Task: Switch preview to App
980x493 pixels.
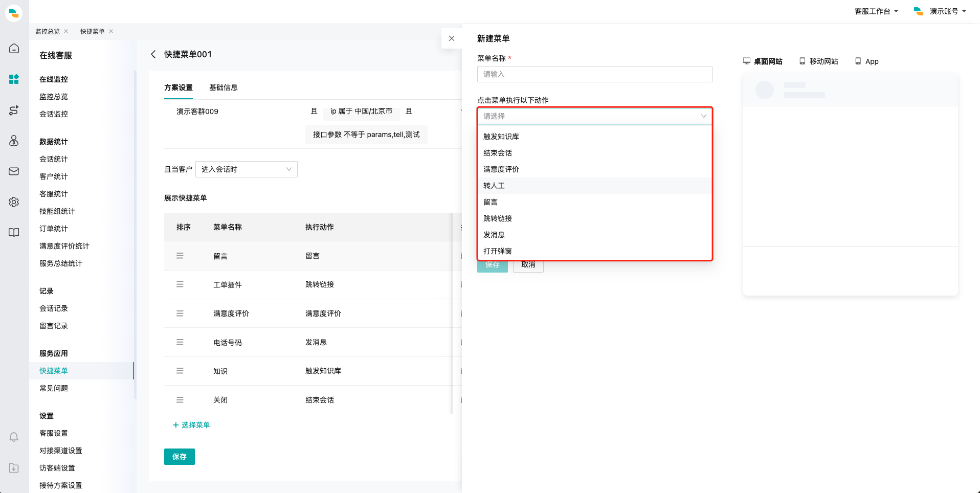Action: coord(867,61)
